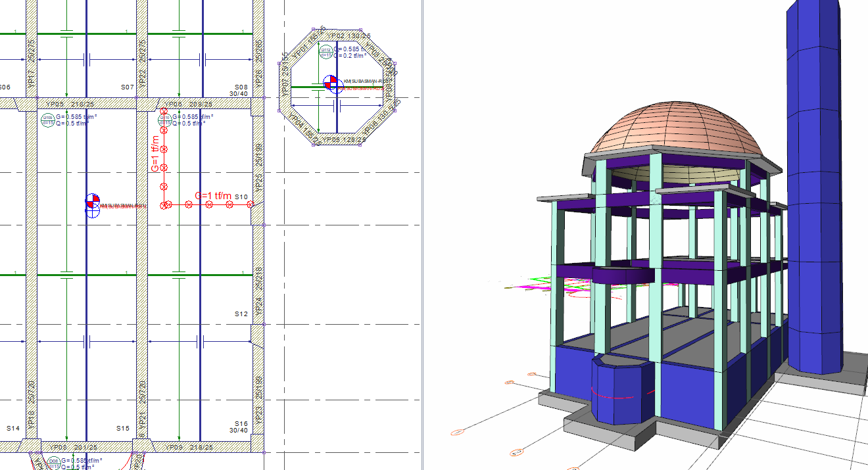868x470 pixels.
Task: Pick column label S14
Action: point(13,428)
